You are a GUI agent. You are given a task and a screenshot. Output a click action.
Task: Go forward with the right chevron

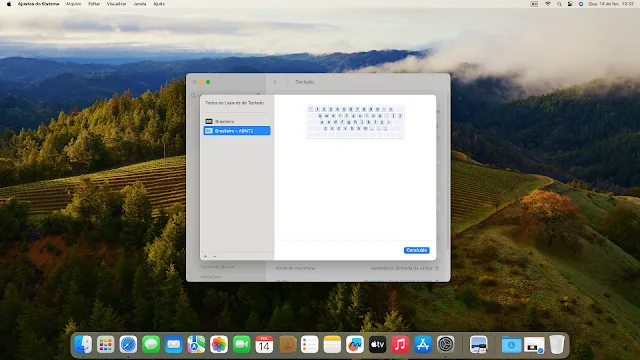click(287, 82)
